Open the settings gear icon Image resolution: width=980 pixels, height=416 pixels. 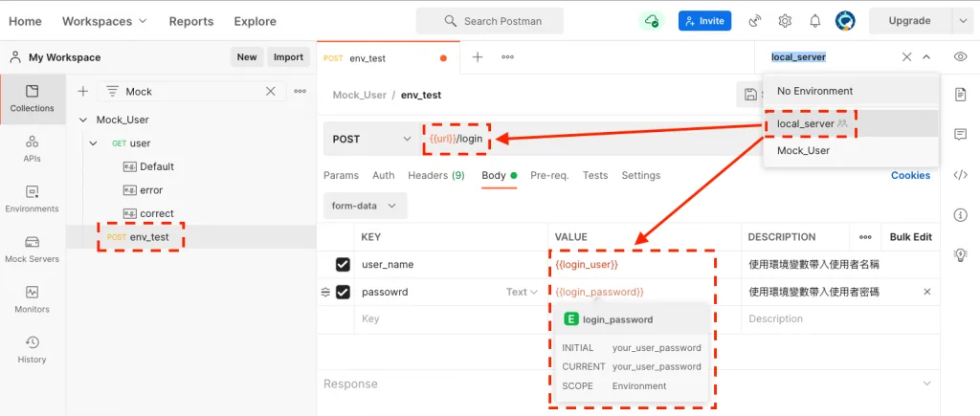[x=785, y=21]
